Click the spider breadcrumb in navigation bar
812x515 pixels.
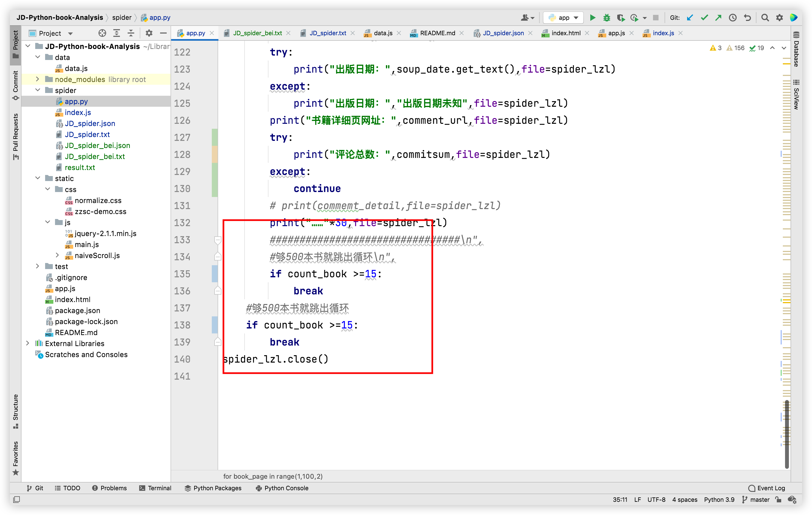(x=122, y=18)
